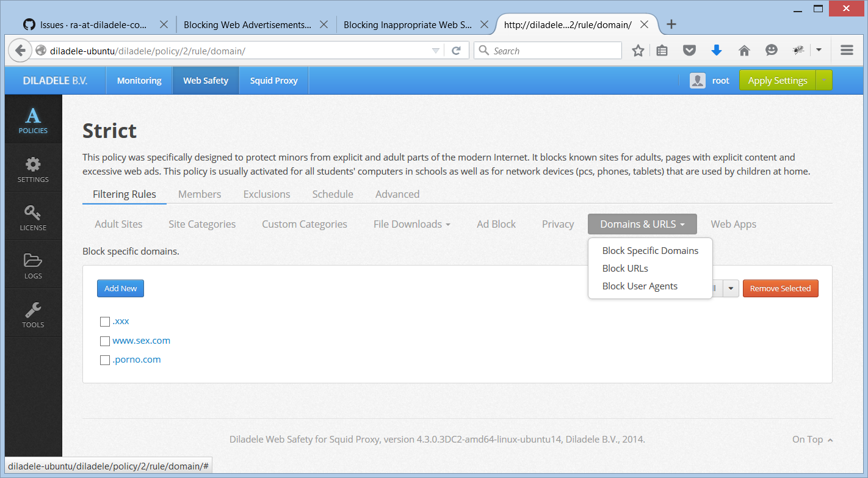Switch to the Members tab
The height and width of the screenshot is (478, 868).
pos(200,194)
